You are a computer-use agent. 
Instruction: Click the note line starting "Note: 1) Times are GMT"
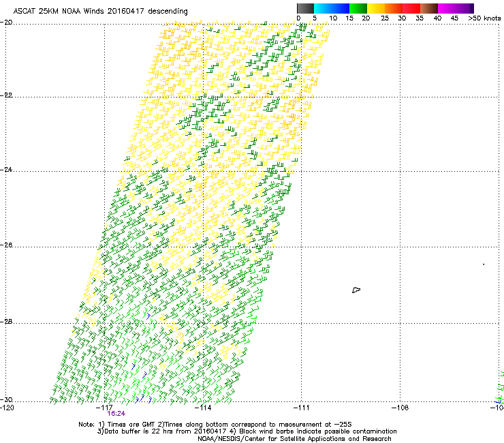click(215, 425)
